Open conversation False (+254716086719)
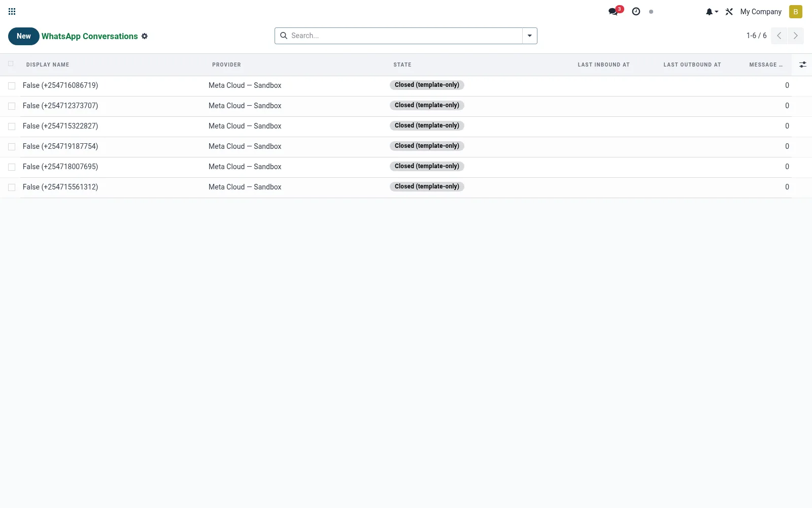Screen dimensions: 812x508 coord(60,85)
